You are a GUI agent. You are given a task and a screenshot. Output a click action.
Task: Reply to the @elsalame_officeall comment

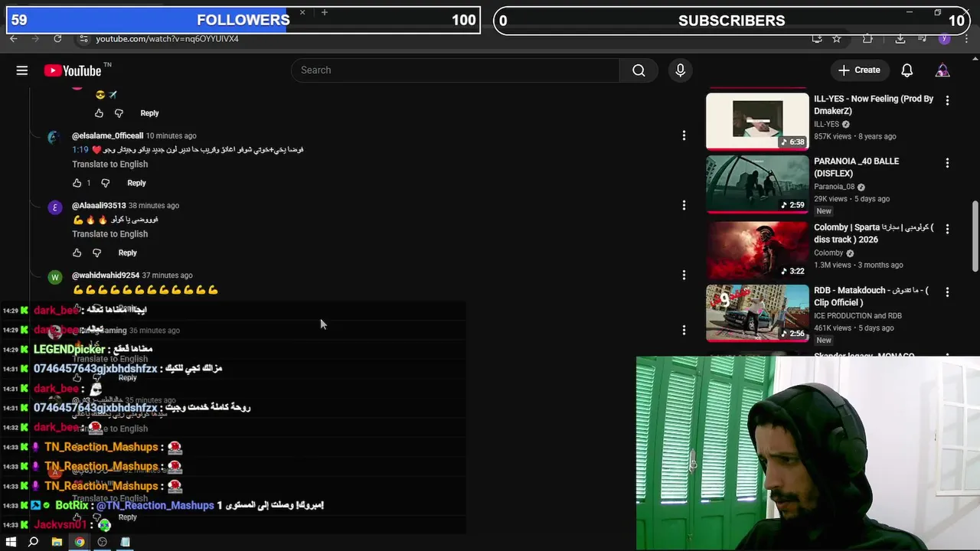tap(136, 183)
